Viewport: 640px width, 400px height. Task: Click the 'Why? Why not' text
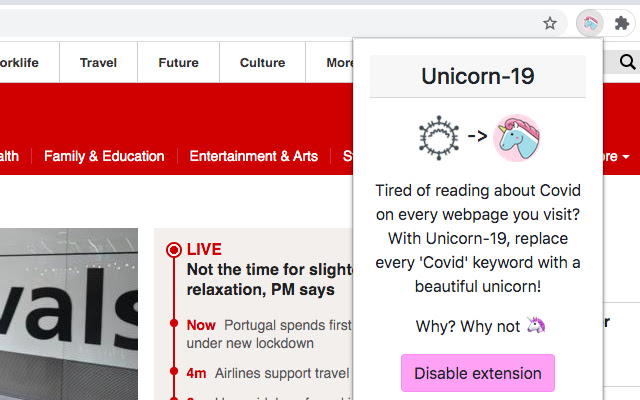point(468,327)
